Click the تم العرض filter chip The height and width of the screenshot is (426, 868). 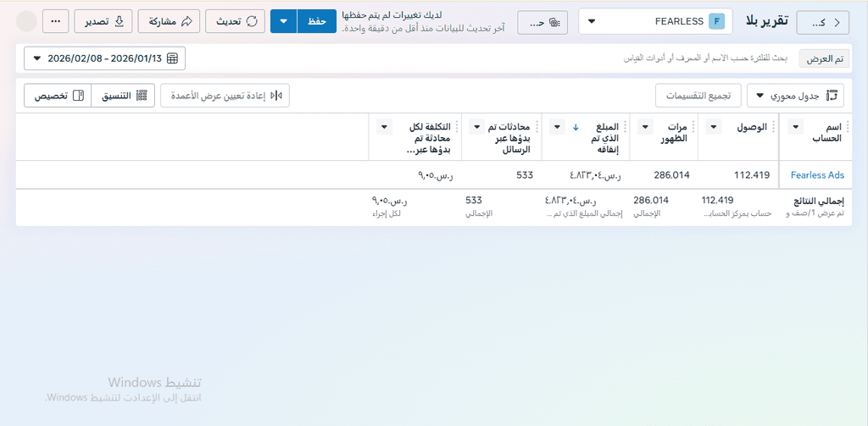coord(825,58)
